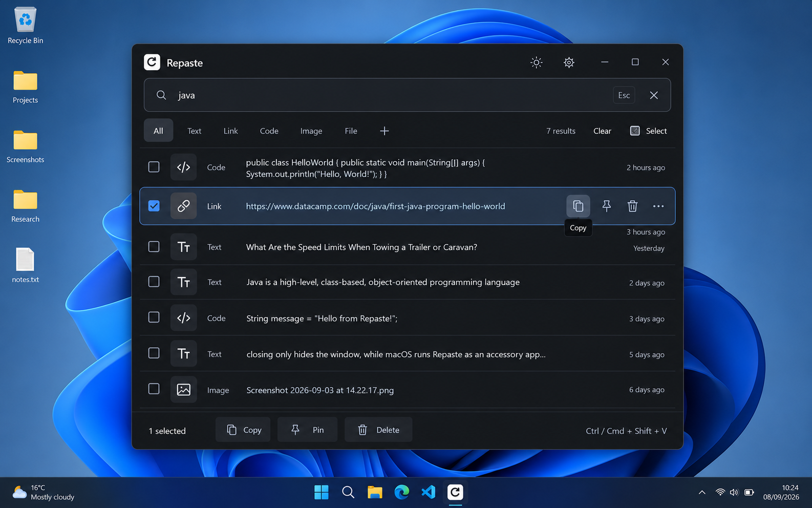Click code icon of 'String message' entry
This screenshot has width=812, height=508.
pos(183,317)
